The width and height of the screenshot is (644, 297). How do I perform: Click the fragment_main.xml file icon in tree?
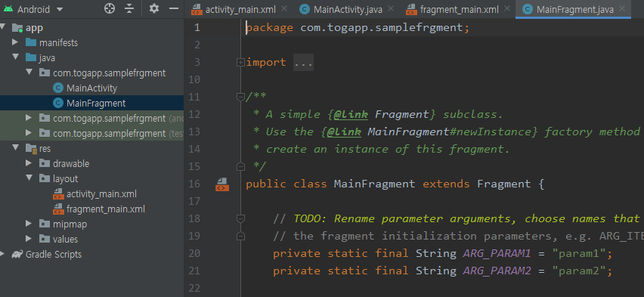coord(58,209)
